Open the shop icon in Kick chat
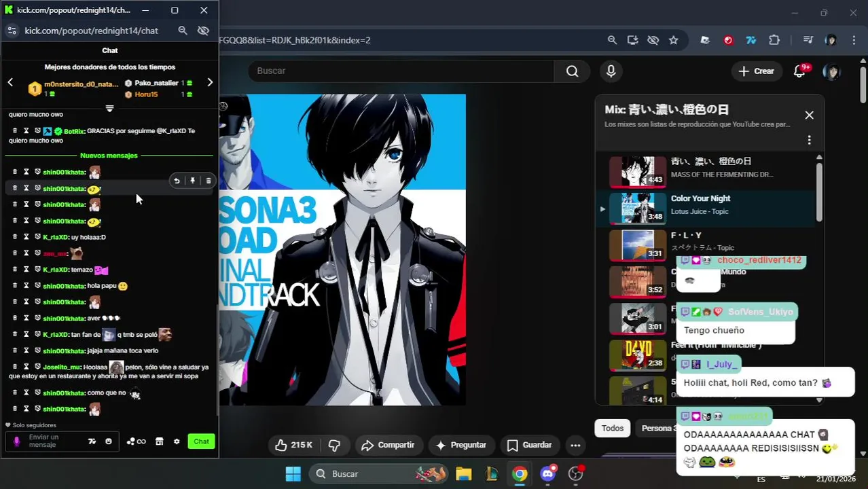 [x=160, y=441]
